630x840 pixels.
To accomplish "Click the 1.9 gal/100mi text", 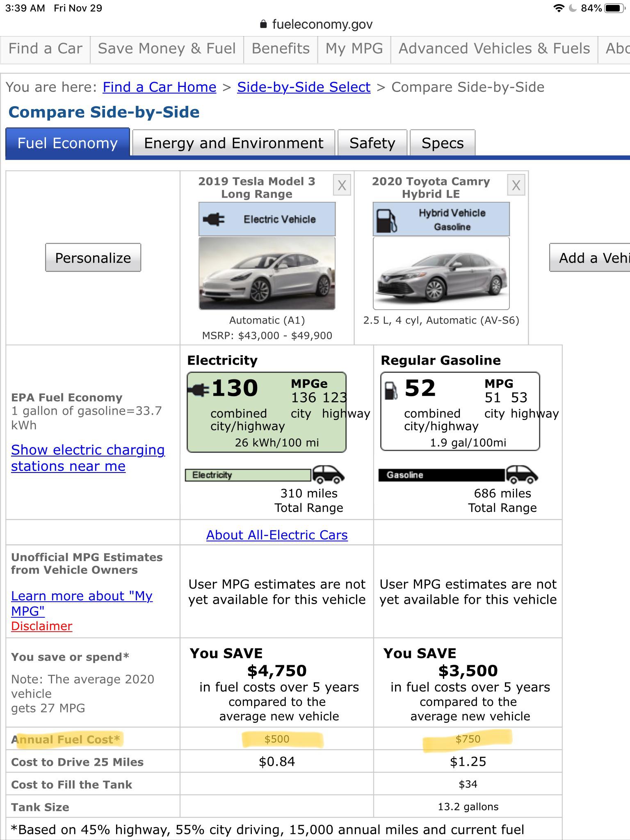I will click(468, 443).
